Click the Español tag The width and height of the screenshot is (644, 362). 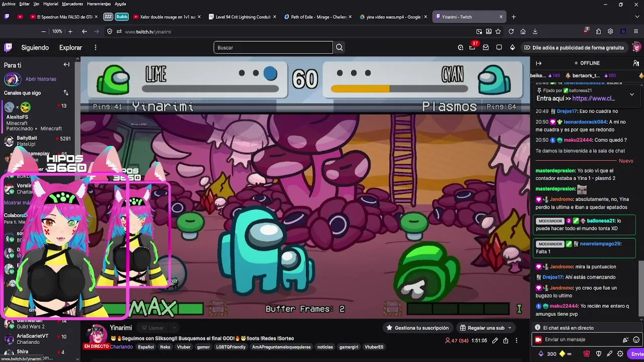(x=146, y=347)
